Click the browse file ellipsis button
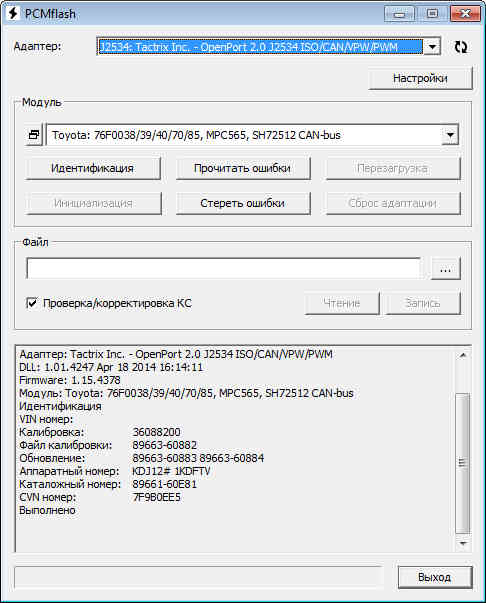The width and height of the screenshot is (486, 603). [x=446, y=268]
